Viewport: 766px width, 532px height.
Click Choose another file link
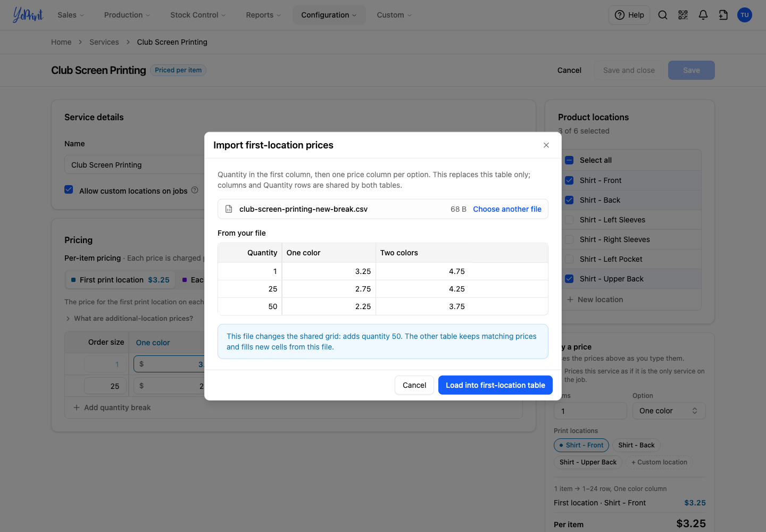(507, 209)
